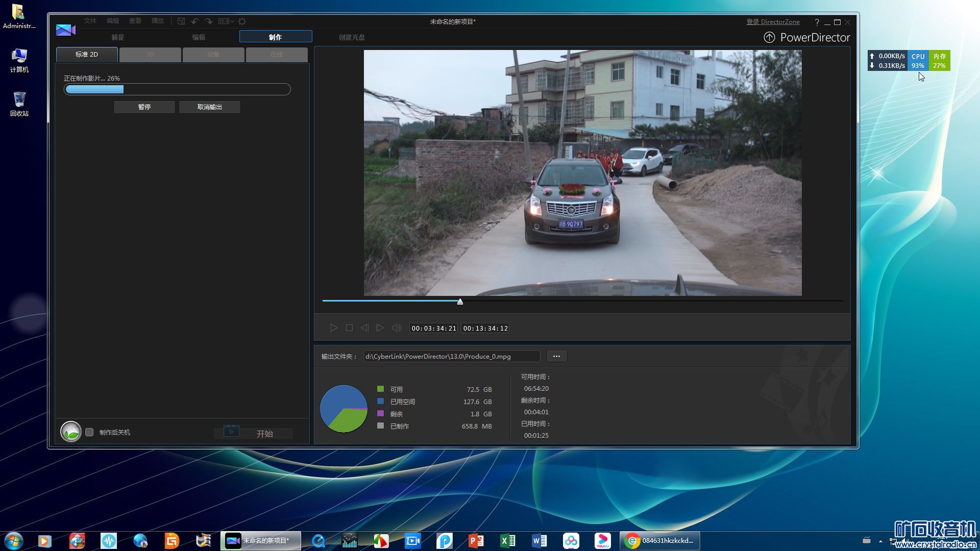Click the output folder browse button
The image size is (980, 551).
click(556, 356)
